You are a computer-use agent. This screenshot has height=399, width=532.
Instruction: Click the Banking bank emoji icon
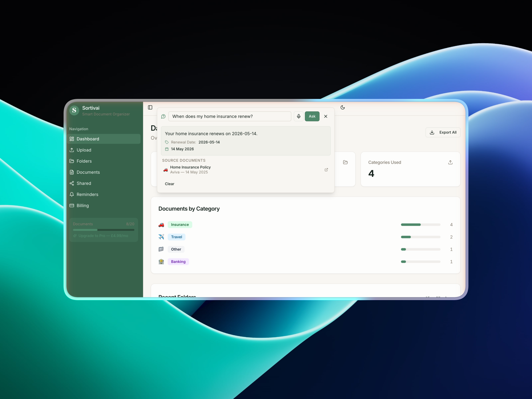(x=161, y=262)
